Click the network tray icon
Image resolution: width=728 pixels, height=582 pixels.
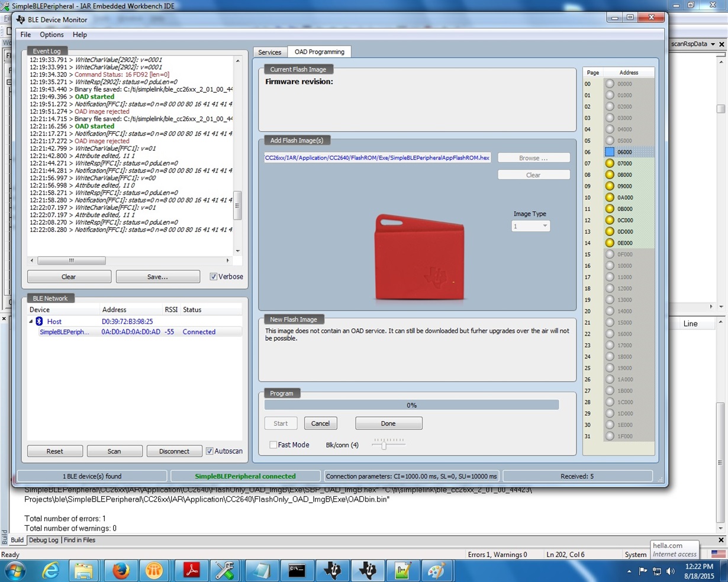click(x=657, y=571)
